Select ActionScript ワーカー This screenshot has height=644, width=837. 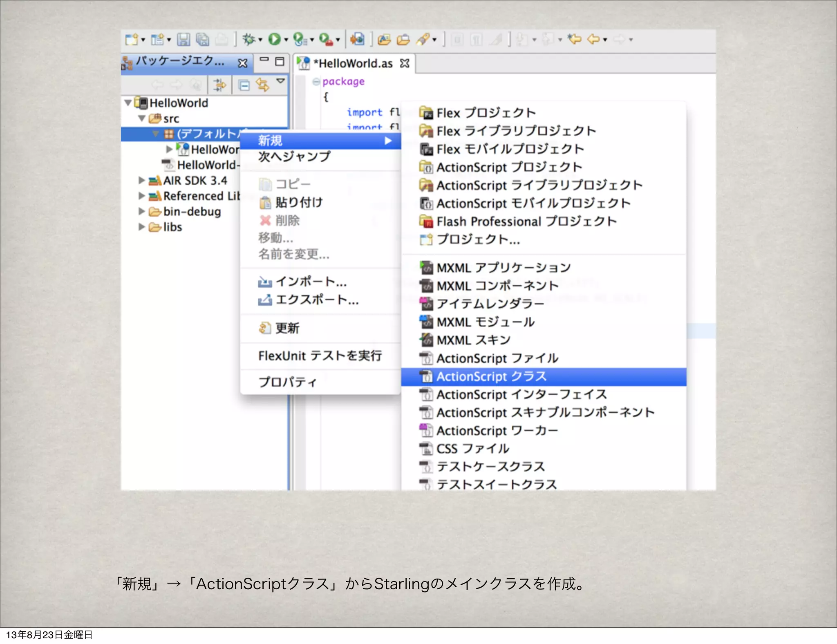coord(544,431)
